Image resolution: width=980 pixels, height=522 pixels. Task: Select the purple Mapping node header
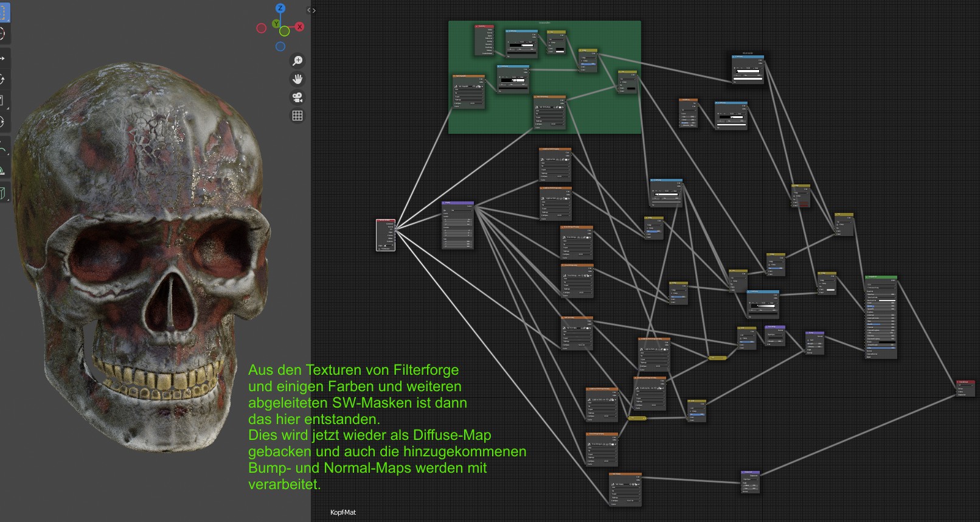click(457, 203)
